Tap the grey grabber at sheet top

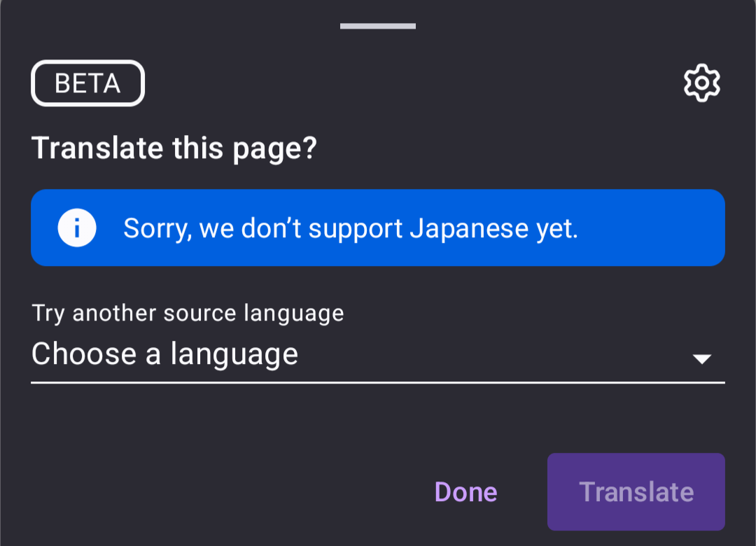377,26
